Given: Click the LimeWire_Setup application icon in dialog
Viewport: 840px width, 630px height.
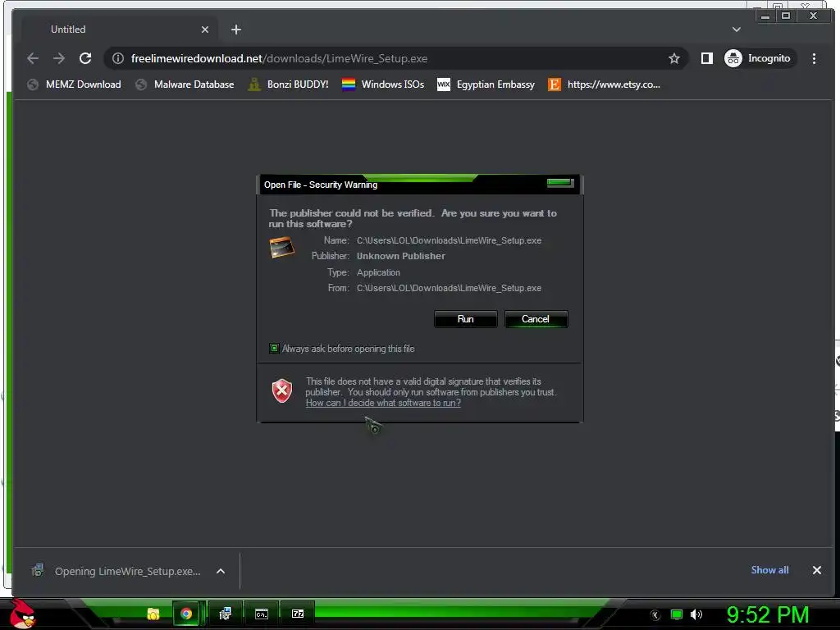Looking at the screenshot, I should (282, 247).
